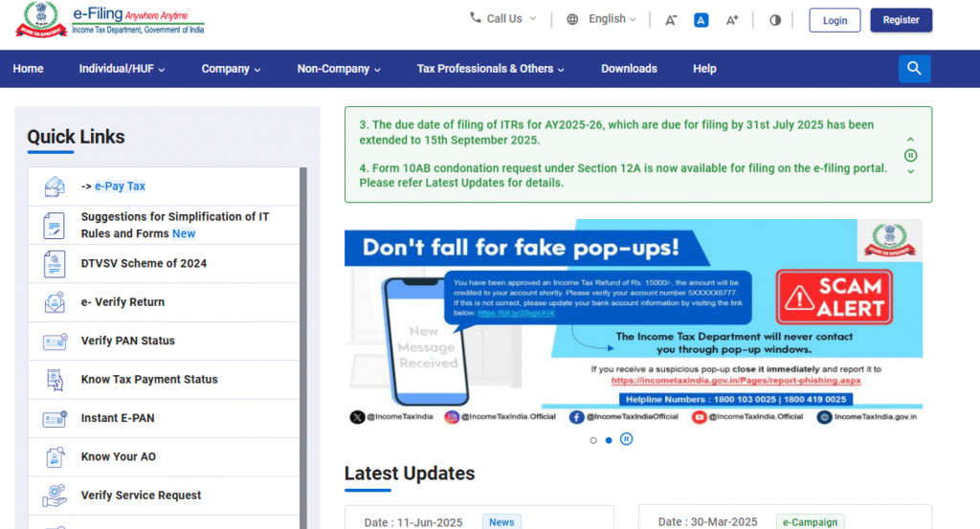Pause the news ticker announcements
The image size is (980, 529).
911,156
